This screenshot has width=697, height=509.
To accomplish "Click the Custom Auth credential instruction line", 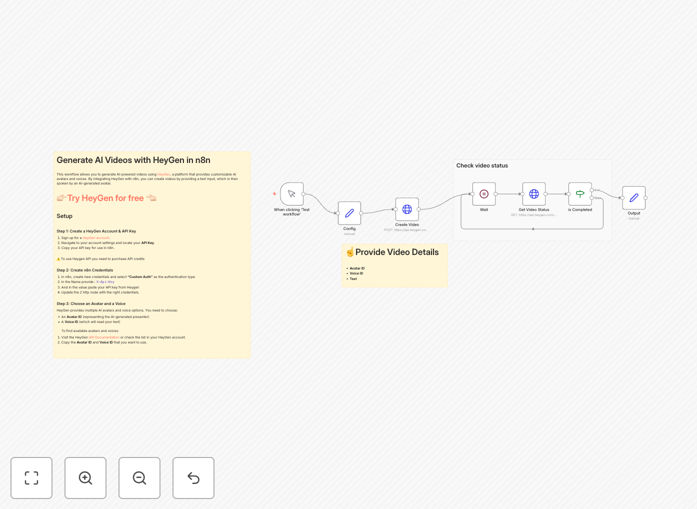I will pyautogui.click(x=128, y=277).
